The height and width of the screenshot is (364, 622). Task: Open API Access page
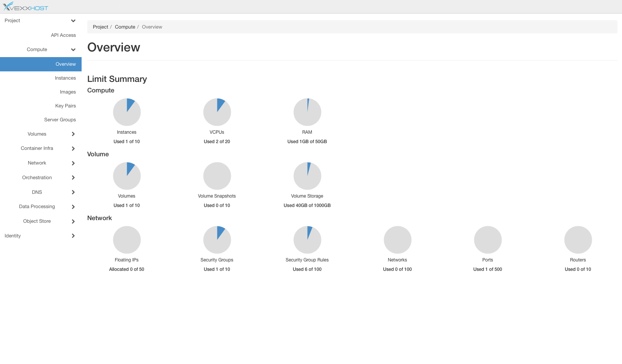point(63,35)
